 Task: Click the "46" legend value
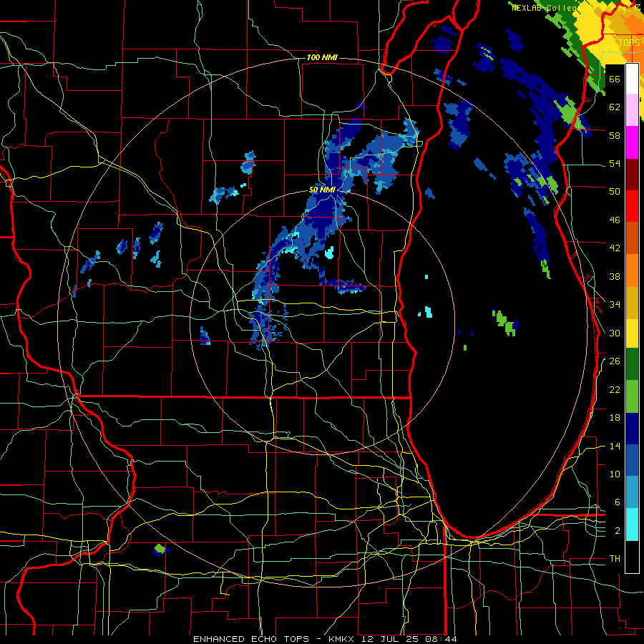coord(615,220)
